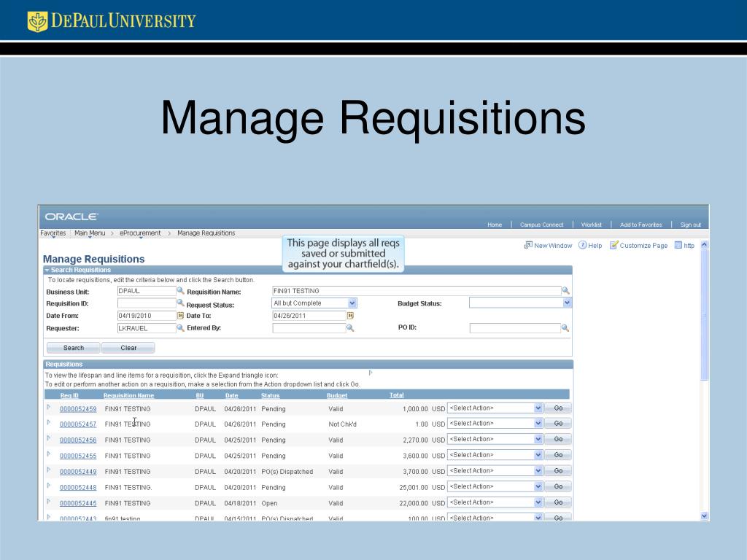
Task: Expand requisition 0000052445 triangle
Action: pos(49,501)
